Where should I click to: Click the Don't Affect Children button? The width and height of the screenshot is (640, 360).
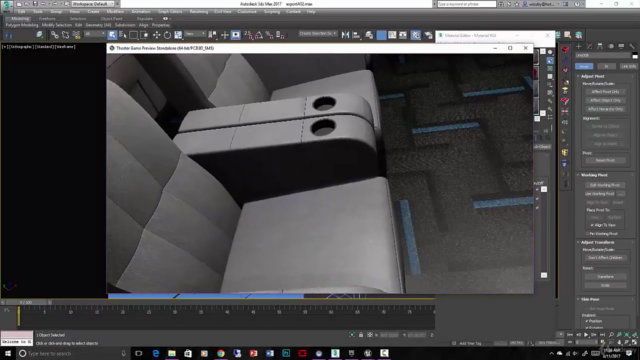point(605,258)
